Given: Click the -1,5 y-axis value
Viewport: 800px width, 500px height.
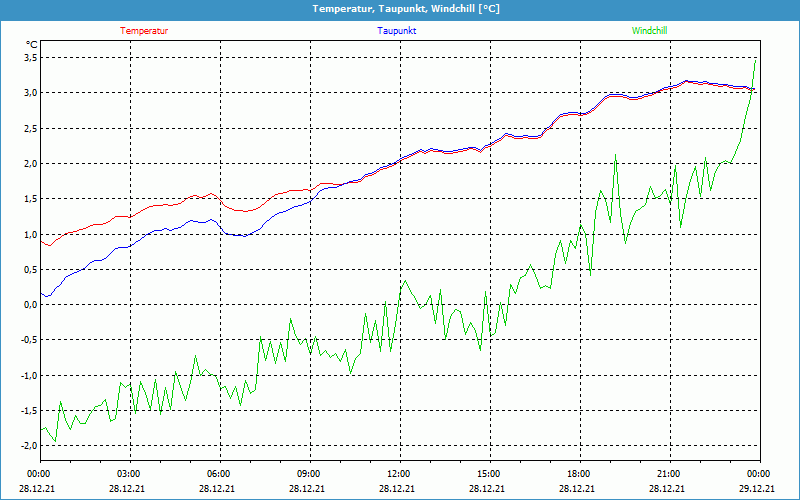Looking at the screenshot, I should (29, 411).
